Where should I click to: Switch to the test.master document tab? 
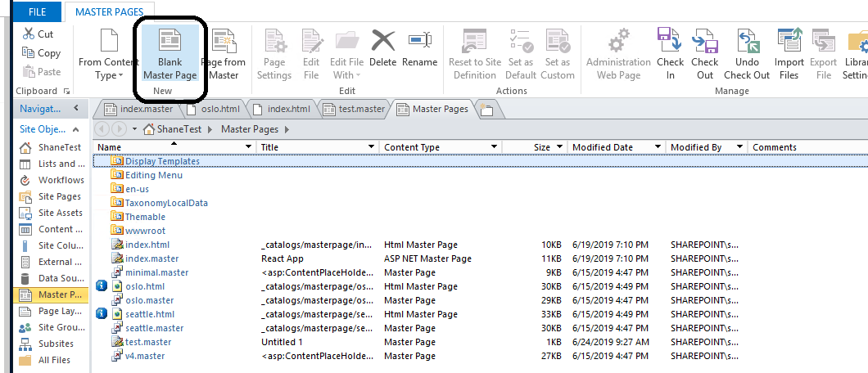[x=355, y=109]
